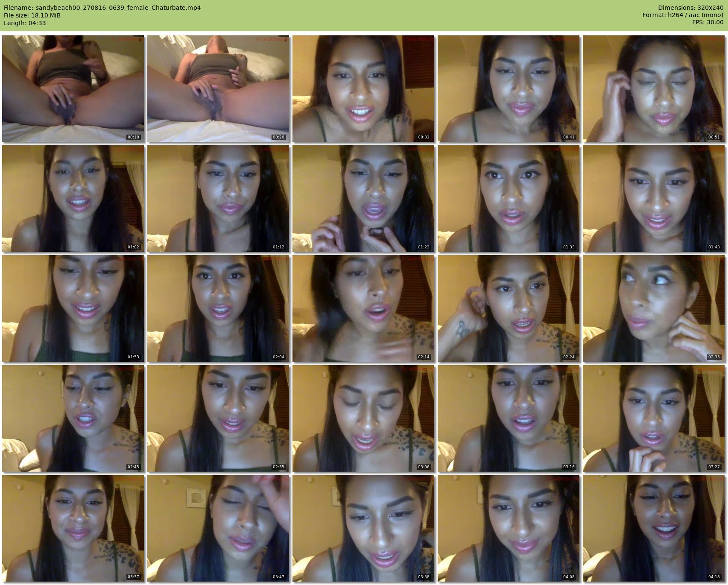The width and height of the screenshot is (728, 585).
Task: Click the "File size: 18.10 MiB" text
Action: pyautogui.click(x=32, y=15)
